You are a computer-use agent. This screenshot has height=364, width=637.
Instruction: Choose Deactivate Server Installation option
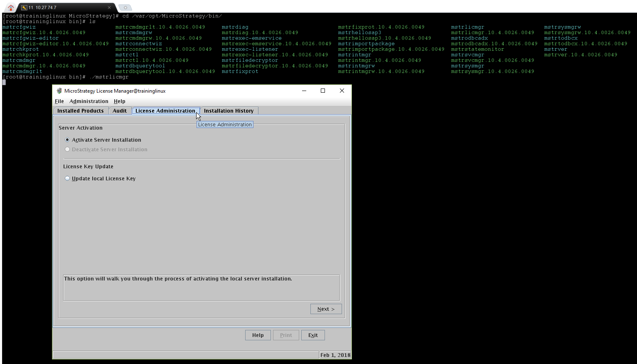click(x=67, y=149)
